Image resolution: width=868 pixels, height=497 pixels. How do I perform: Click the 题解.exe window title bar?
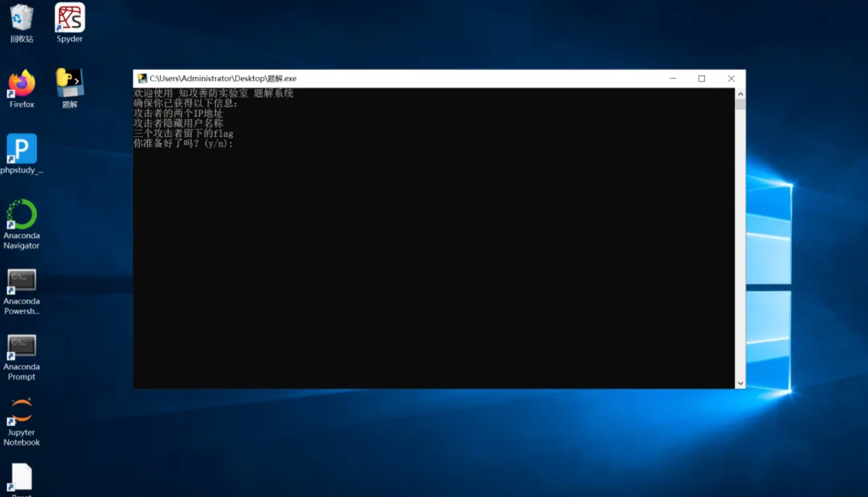coord(452,79)
